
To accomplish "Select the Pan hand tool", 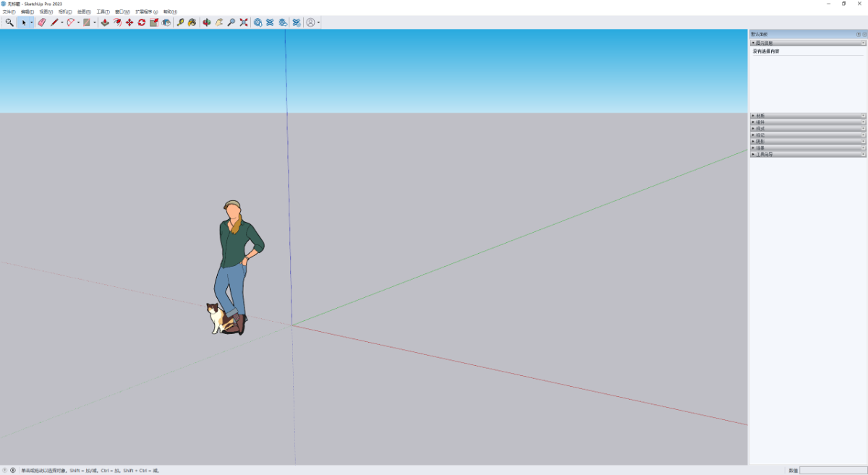I will pos(219,22).
